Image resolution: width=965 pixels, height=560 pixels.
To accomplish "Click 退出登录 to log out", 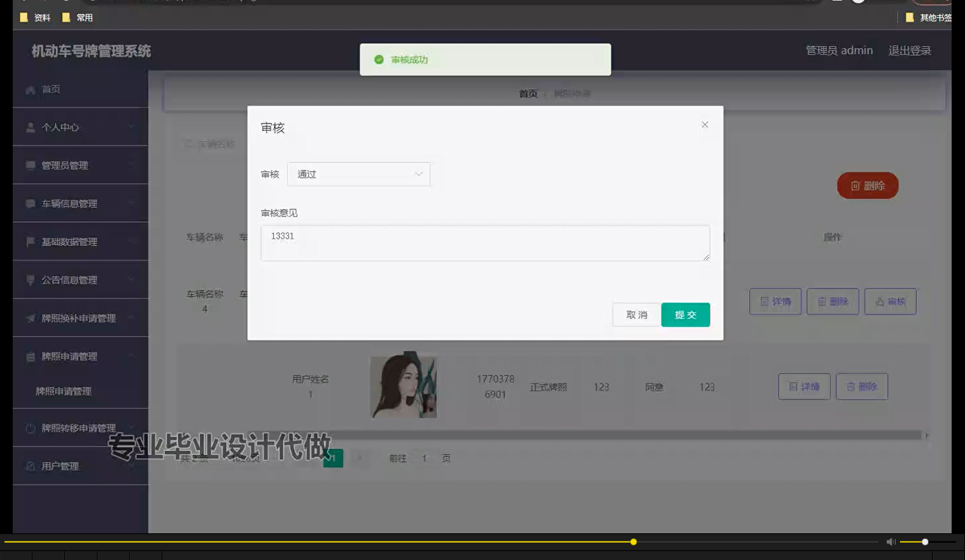I will [x=910, y=50].
